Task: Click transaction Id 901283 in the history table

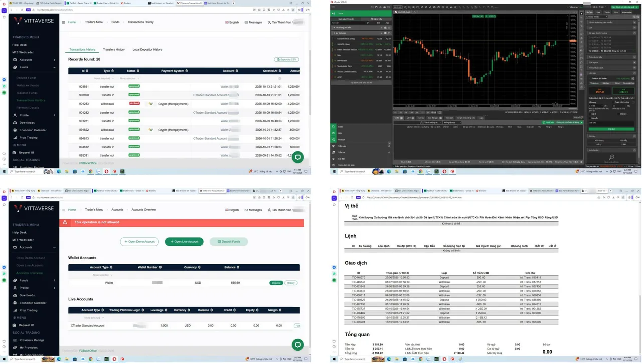Action: coord(84,104)
